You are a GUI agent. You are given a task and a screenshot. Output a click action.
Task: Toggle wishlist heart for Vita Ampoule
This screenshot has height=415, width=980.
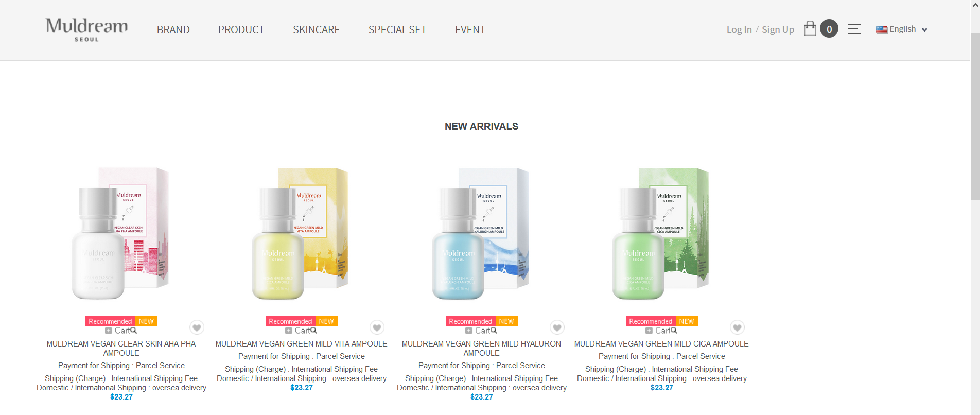[x=377, y=327]
